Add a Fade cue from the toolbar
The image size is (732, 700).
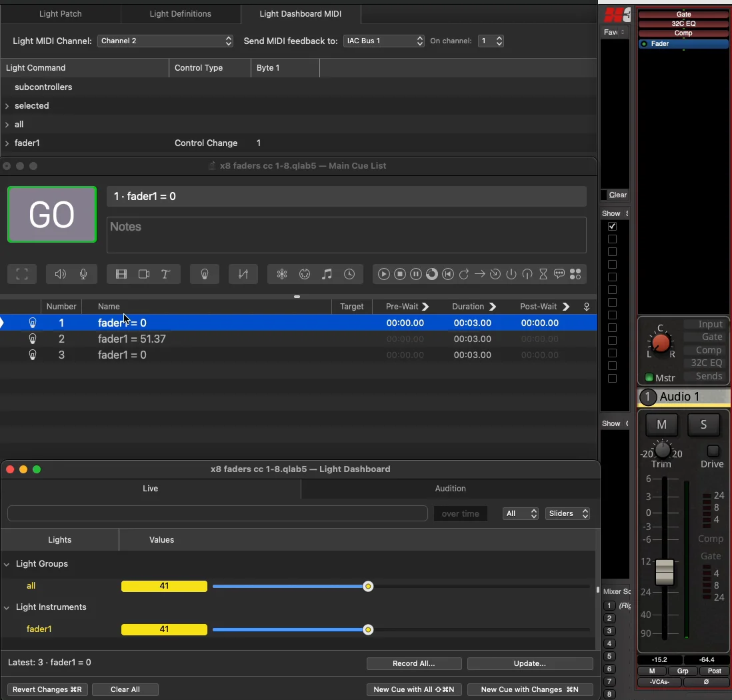(243, 274)
